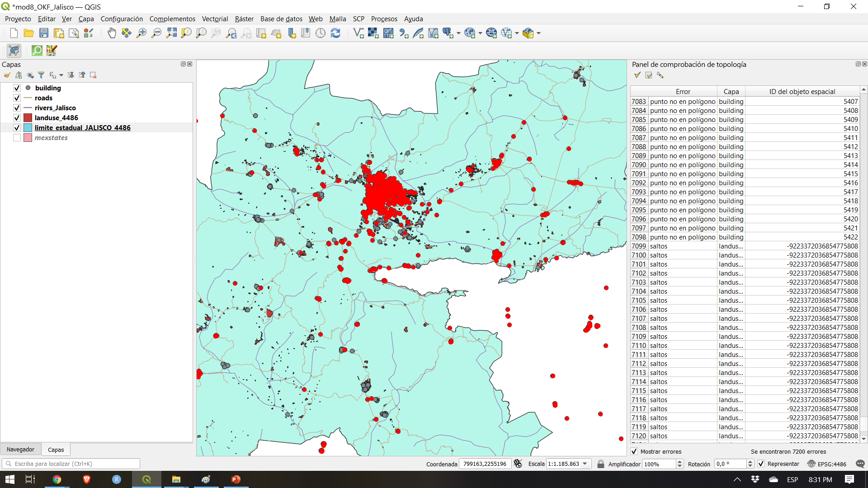Add SpatiaLite layer feather icon
Image resolution: width=868 pixels, height=488 pixels.
click(x=418, y=33)
